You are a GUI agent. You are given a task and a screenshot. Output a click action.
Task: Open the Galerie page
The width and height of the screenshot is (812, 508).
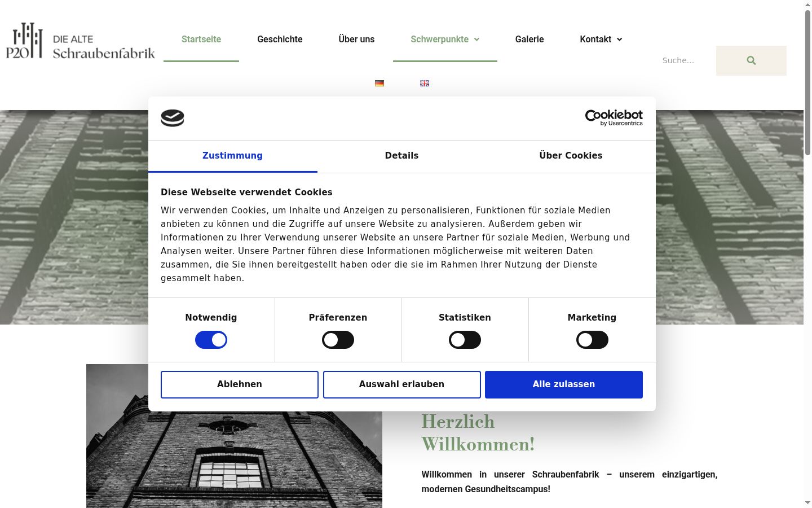tap(529, 39)
